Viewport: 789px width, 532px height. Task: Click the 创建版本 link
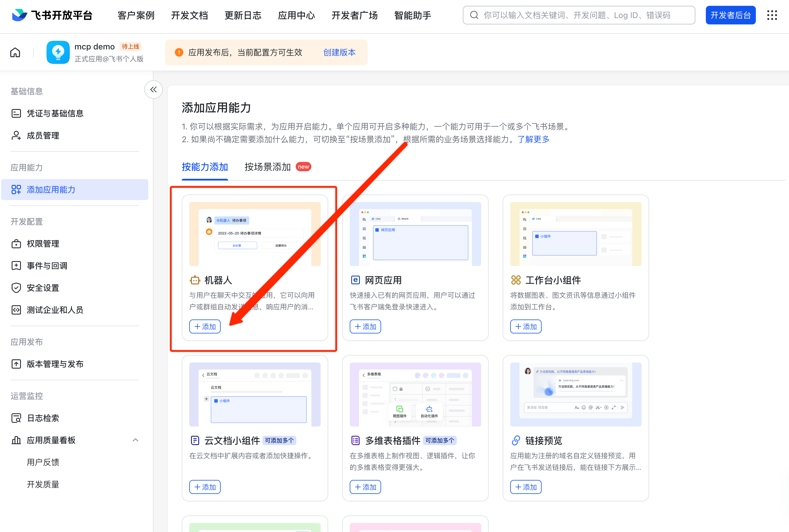tap(339, 53)
